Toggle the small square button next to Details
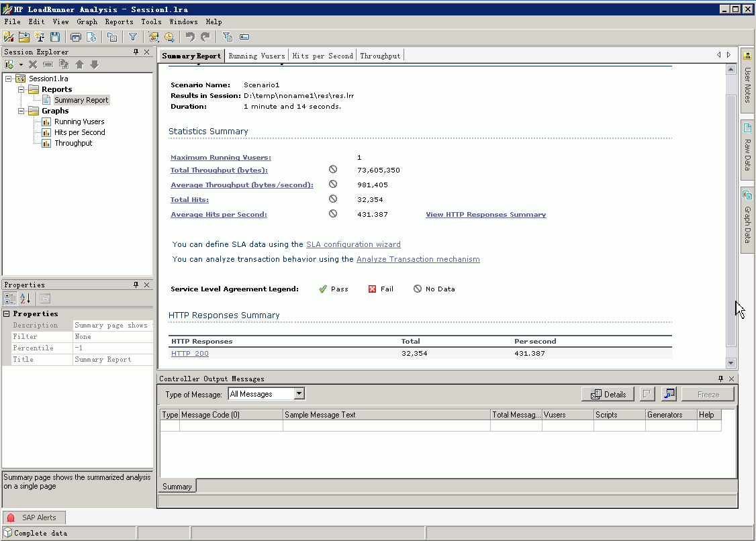 pos(647,394)
